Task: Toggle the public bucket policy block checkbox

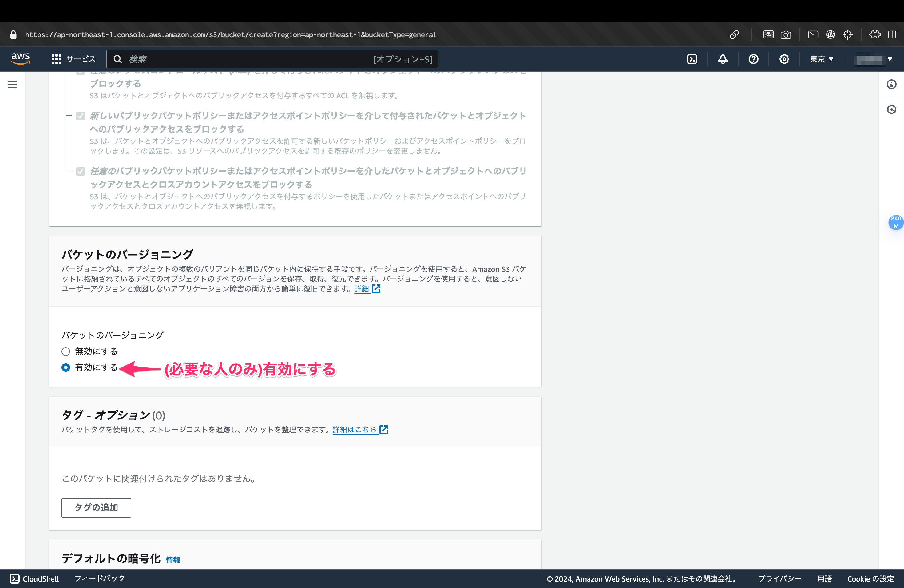Action: (81, 116)
